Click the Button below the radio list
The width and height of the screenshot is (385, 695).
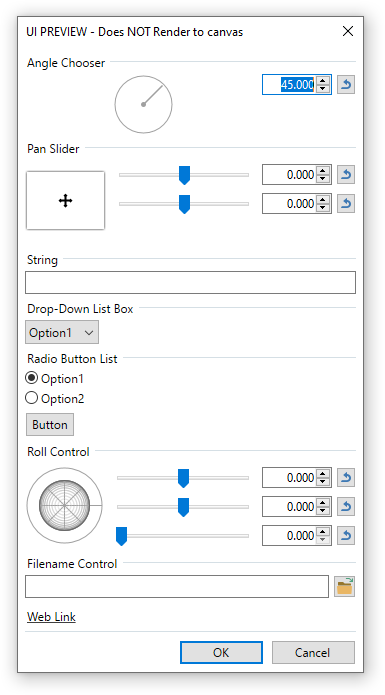[x=50, y=425]
